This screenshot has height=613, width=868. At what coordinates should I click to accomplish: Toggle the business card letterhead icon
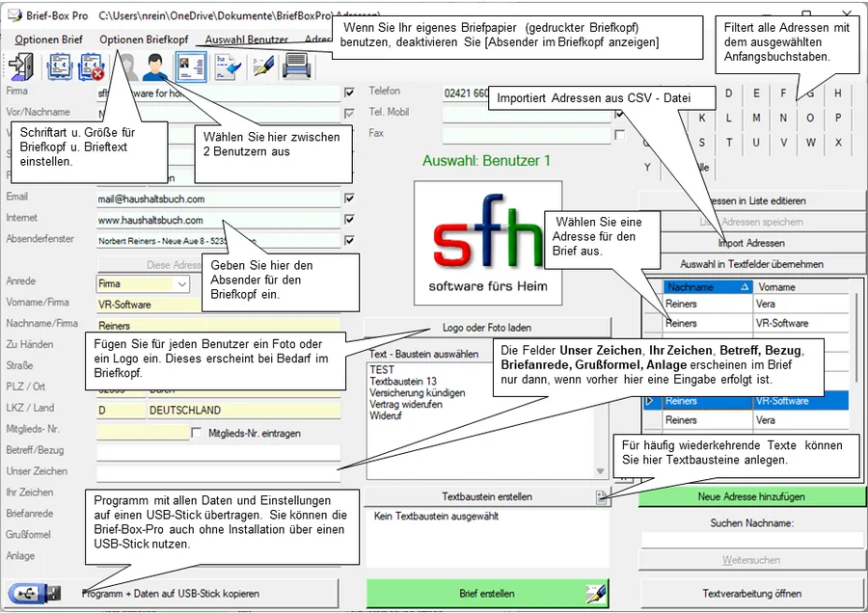(x=191, y=67)
